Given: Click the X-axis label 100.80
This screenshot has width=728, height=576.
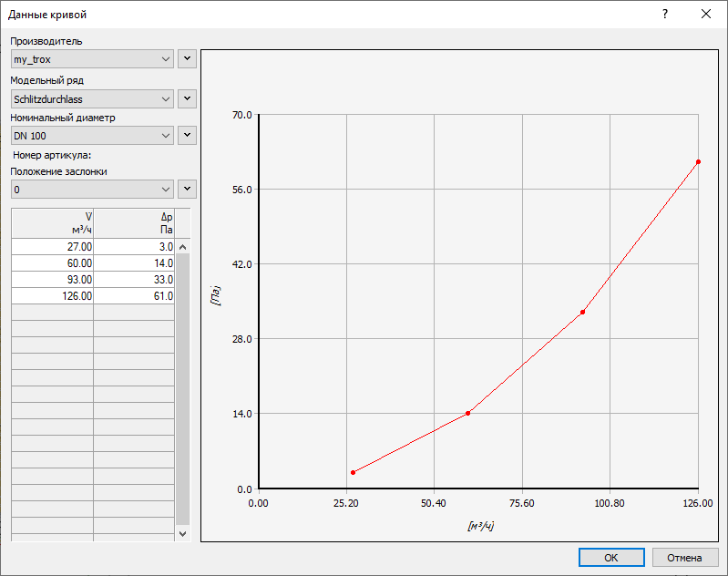Looking at the screenshot, I should point(610,503).
